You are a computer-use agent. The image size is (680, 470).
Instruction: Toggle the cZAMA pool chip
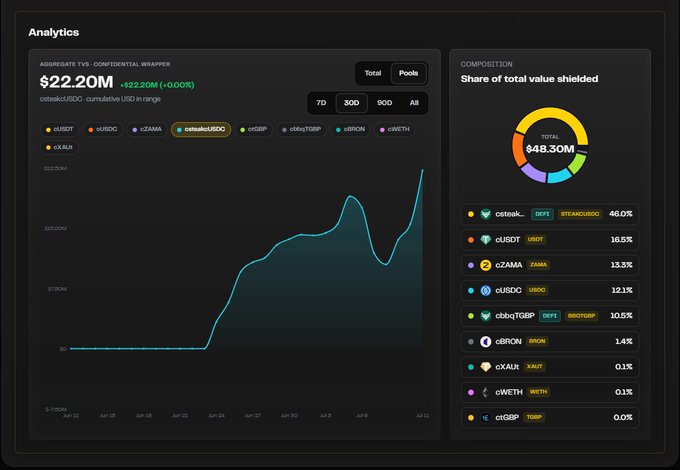[147, 129]
